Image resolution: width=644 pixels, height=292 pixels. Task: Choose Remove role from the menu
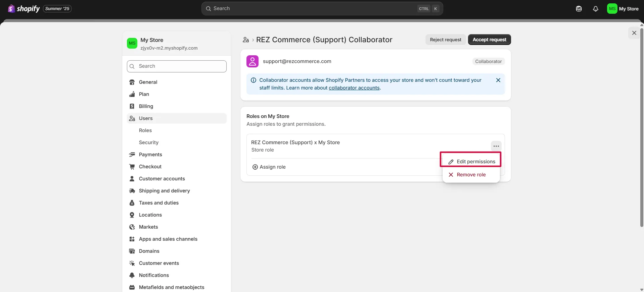coord(471,175)
